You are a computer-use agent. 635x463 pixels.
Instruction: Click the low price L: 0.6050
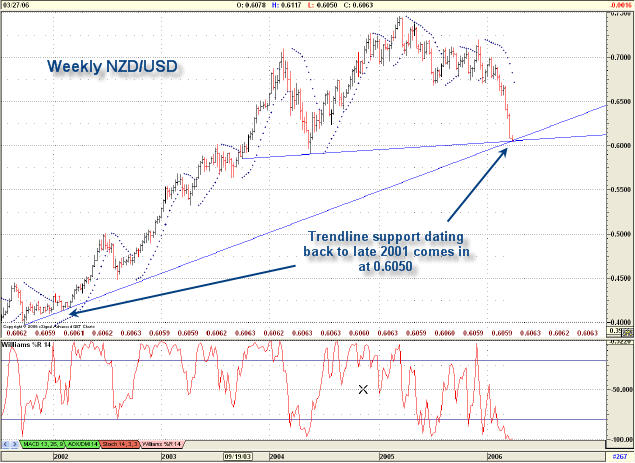pos(322,5)
